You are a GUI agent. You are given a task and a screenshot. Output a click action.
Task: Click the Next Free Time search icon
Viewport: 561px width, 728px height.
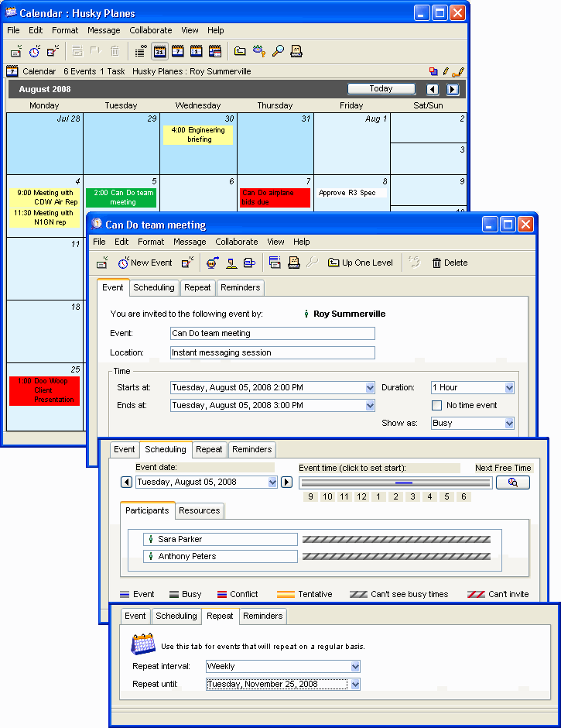pos(512,482)
